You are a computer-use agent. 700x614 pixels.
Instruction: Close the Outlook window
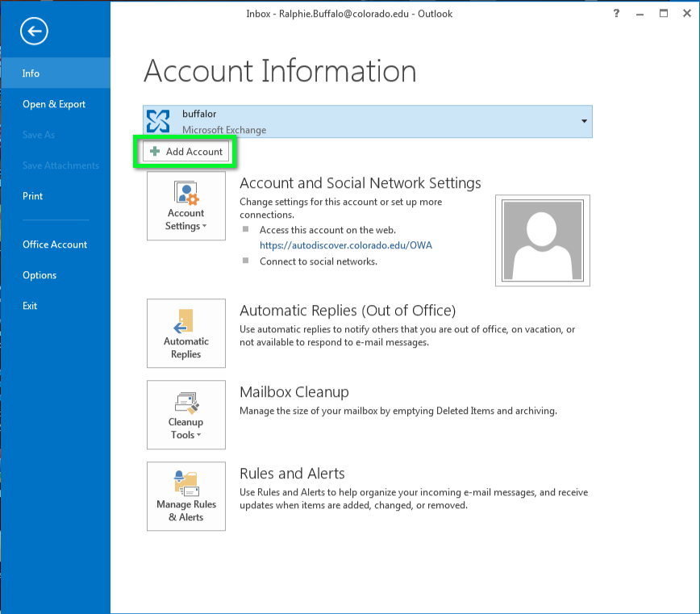tap(687, 14)
